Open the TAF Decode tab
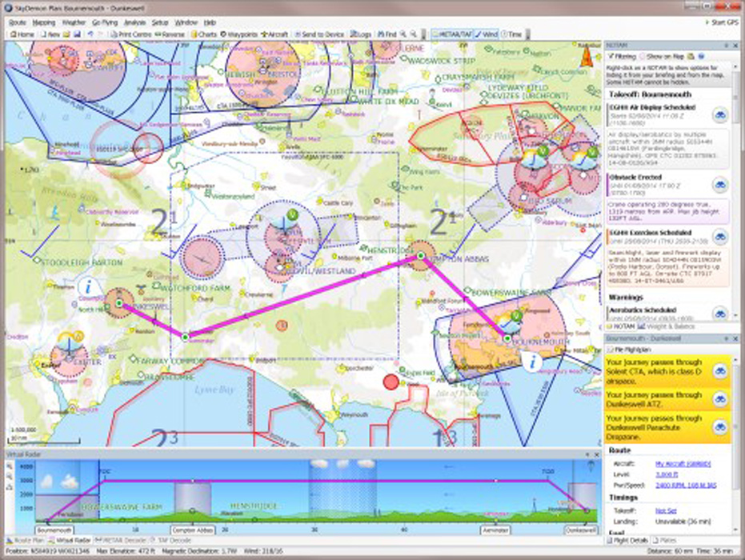745x560 pixels. coord(170,540)
